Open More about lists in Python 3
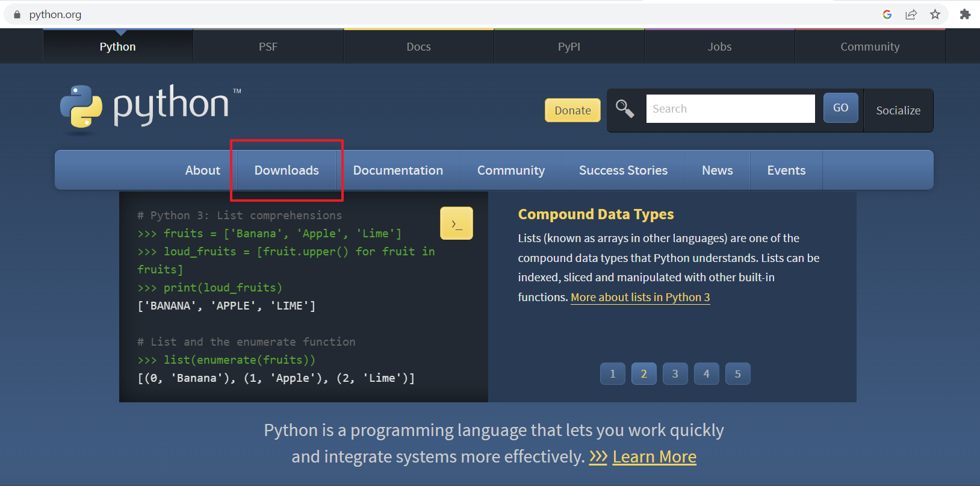The width and height of the screenshot is (980, 486). tap(640, 297)
